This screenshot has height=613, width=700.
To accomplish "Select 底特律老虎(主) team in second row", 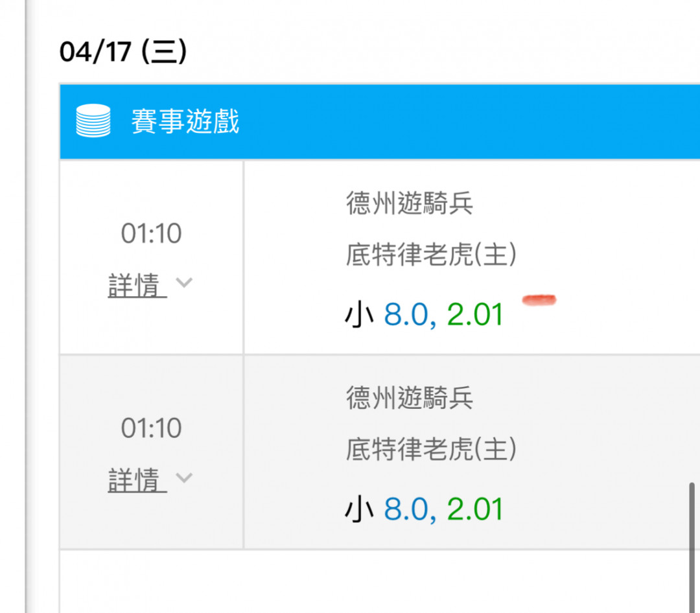I will [431, 449].
